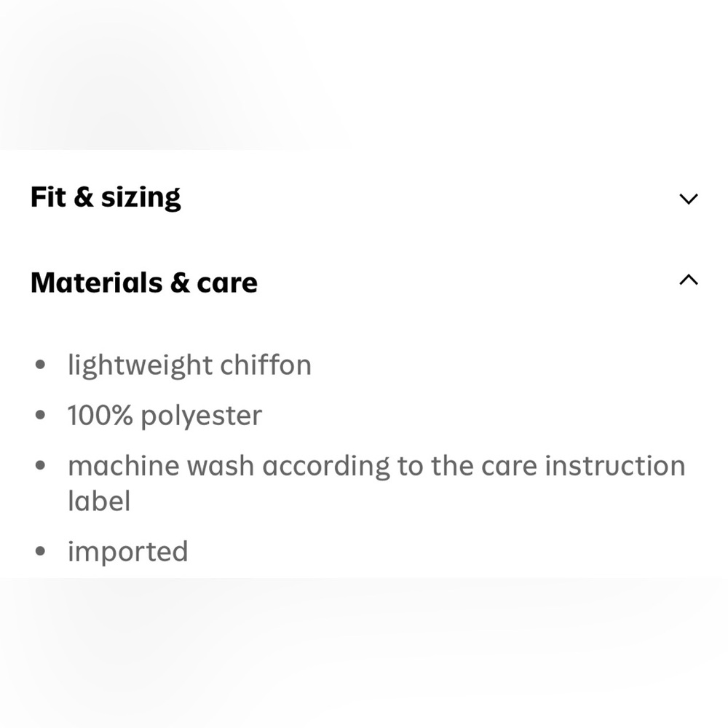Click the imported list item
This screenshot has width=728, height=728.
(128, 551)
